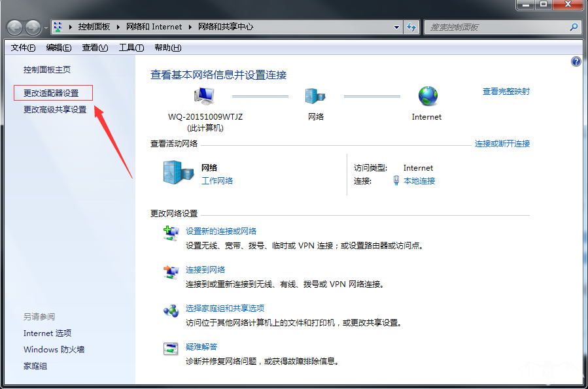Expand the arrow after 网络和 Internet breadcrumb
Screen dimensions: 588x389
190,27
